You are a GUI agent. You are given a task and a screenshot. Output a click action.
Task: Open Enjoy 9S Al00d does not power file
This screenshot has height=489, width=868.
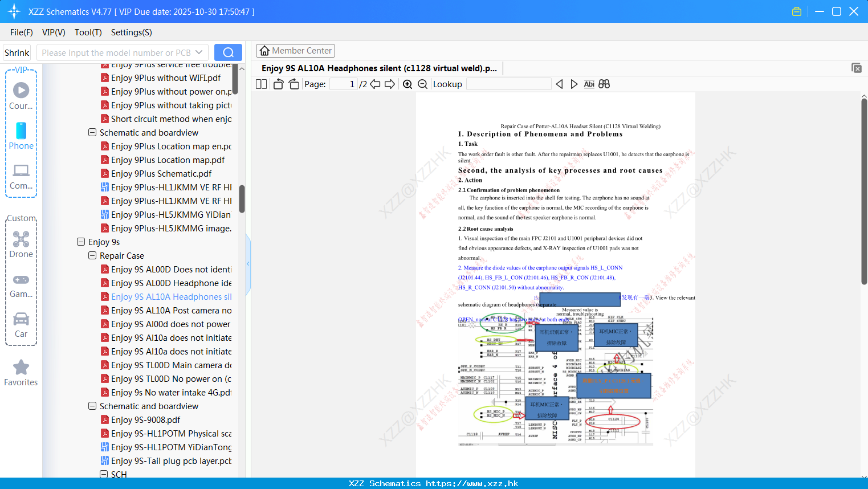(x=166, y=324)
